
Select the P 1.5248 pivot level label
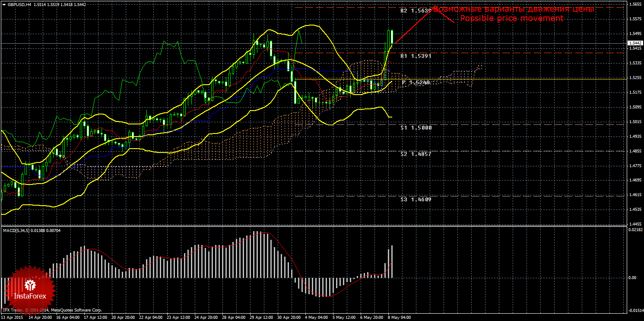[x=416, y=82]
